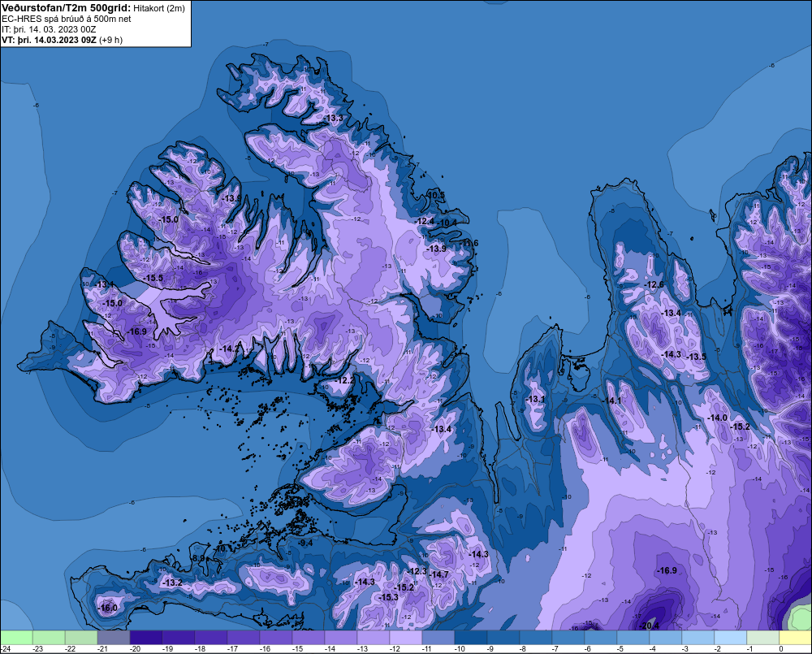Click the -14.2 temperature value on map
This screenshot has width=812, height=654.
[x=229, y=349]
